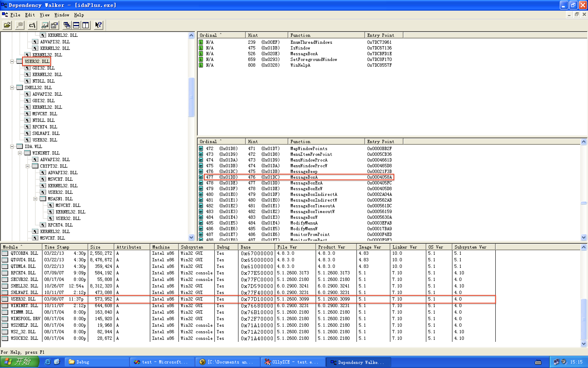Viewport: 588px width, 368px height.
Task: Open the File menu
Action: point(15,15)
